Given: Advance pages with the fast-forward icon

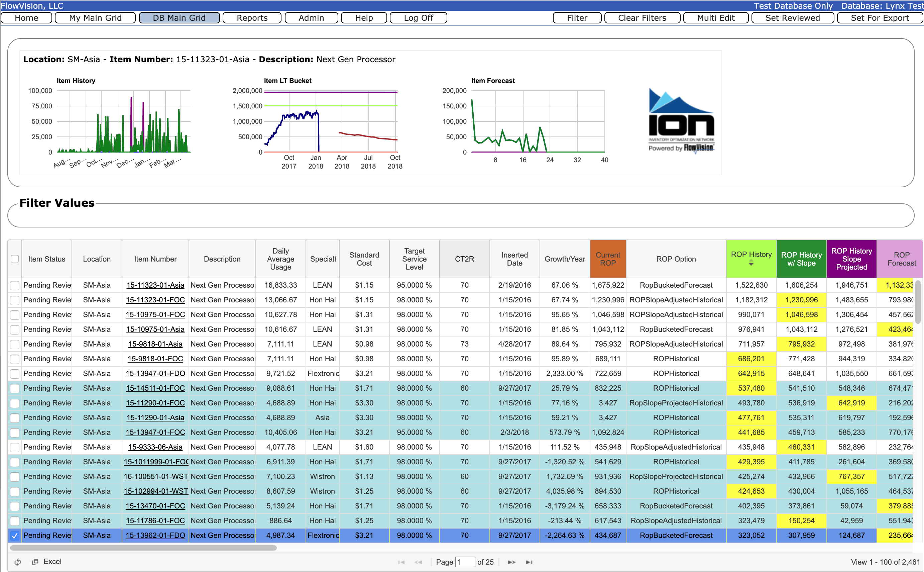Looking at the screenshot, I should tap(511, 562).
